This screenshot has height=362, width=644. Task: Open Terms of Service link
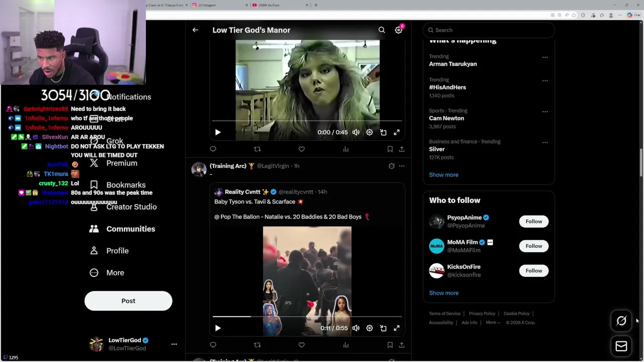445,314
